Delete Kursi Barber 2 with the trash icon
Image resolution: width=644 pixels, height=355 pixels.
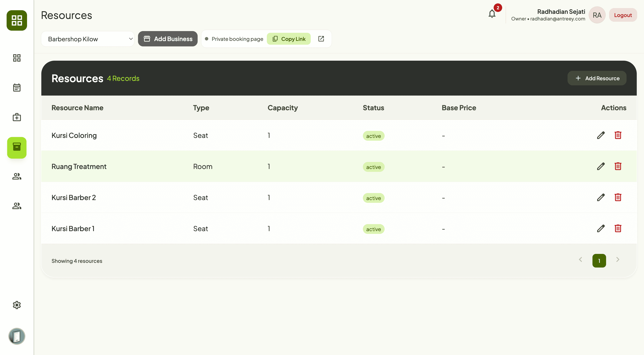pyautogui.click(x=618, y=197)
